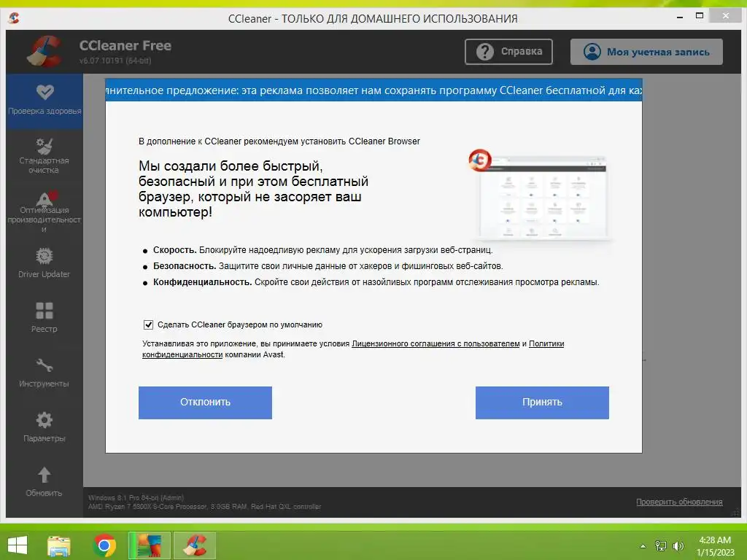Decline the offer with Отклонить button
This screenshot has width=747, height=560.
[x=205, y=402]
